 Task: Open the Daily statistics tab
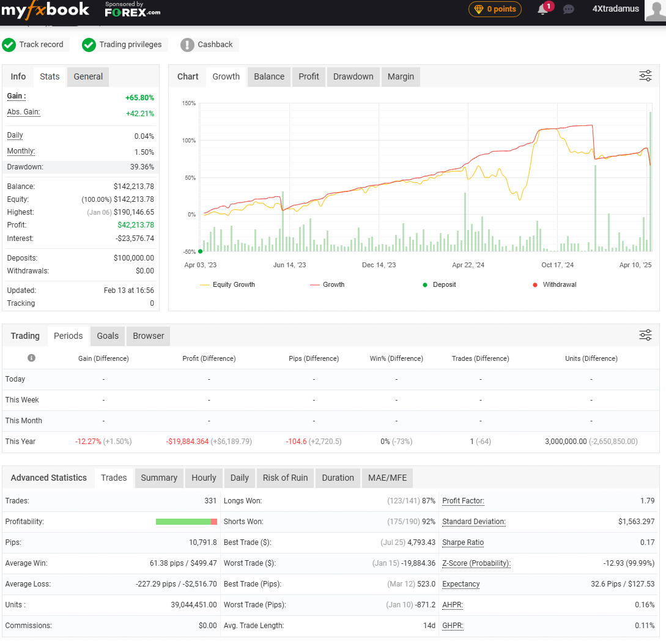tap(240, 478)
